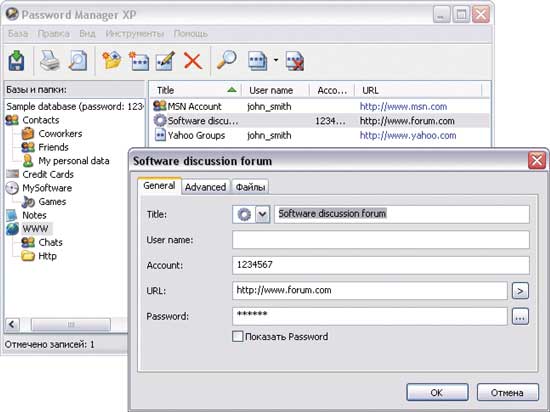The height and width of the screenshot is (412, 550).
Task: Click the Credit Cards card icon
Action: [x=13, y=174]
